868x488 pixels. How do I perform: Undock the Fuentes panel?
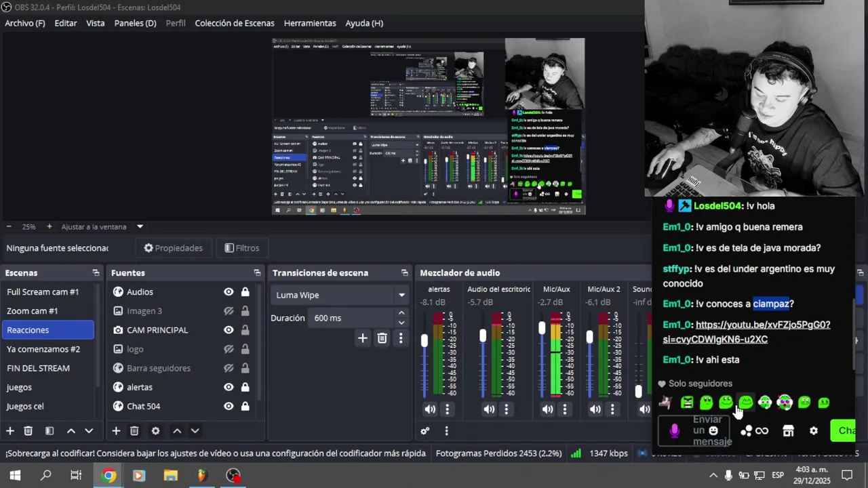click(257, 272)
